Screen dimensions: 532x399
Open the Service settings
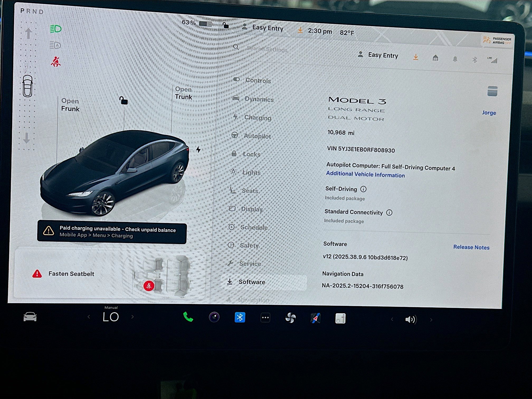pyautogui.click(x=244, y=263)
